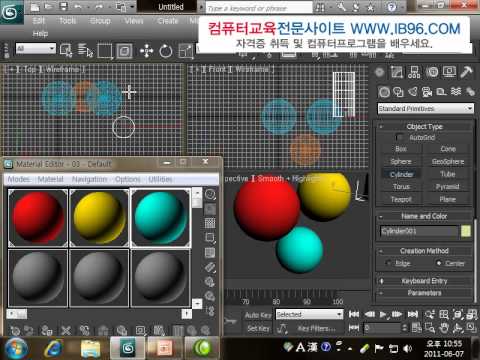
Task: Click the Cone primitive button
Action: (448, 149)
